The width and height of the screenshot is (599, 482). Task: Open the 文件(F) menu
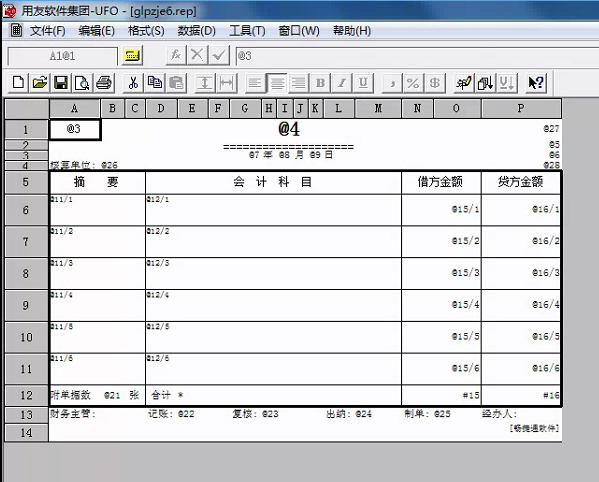point(47,31)
